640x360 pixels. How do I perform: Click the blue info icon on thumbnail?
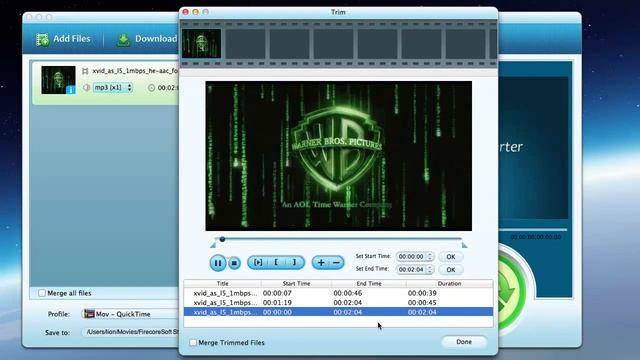(71, 90)
